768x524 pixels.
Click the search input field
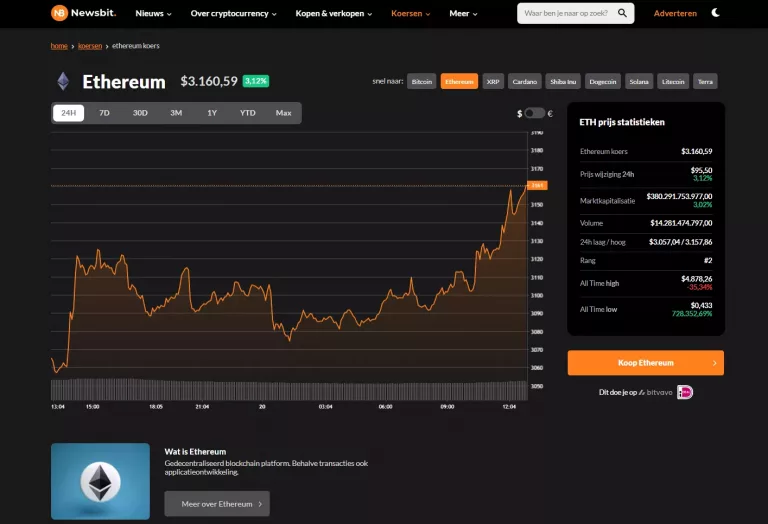(x=565, y=13)
